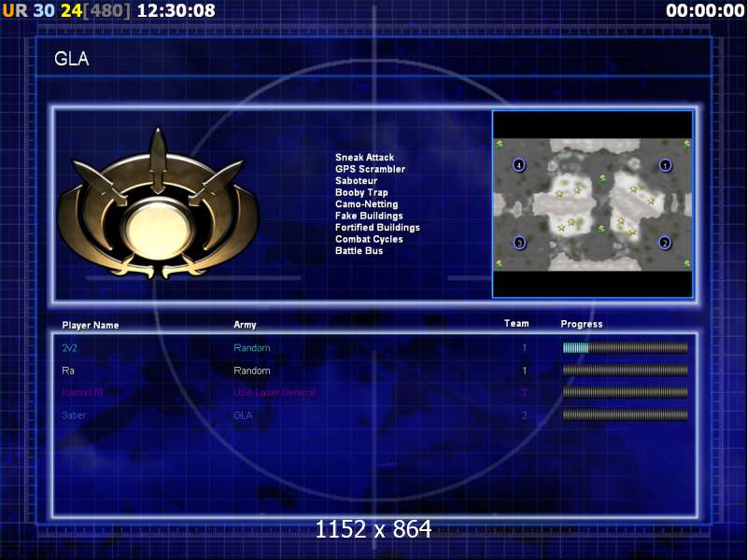Image resolution: width=747 pixels, height=560 pixels.
Task: Click the '[480]' overlay value
Action: [x=106, y=10]
